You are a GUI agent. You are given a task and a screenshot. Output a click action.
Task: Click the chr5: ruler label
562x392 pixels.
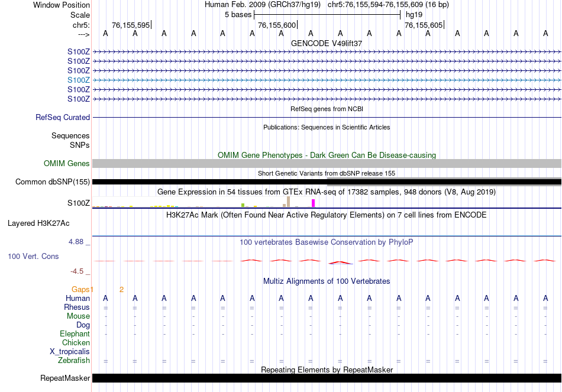click(x=81, y=25)
